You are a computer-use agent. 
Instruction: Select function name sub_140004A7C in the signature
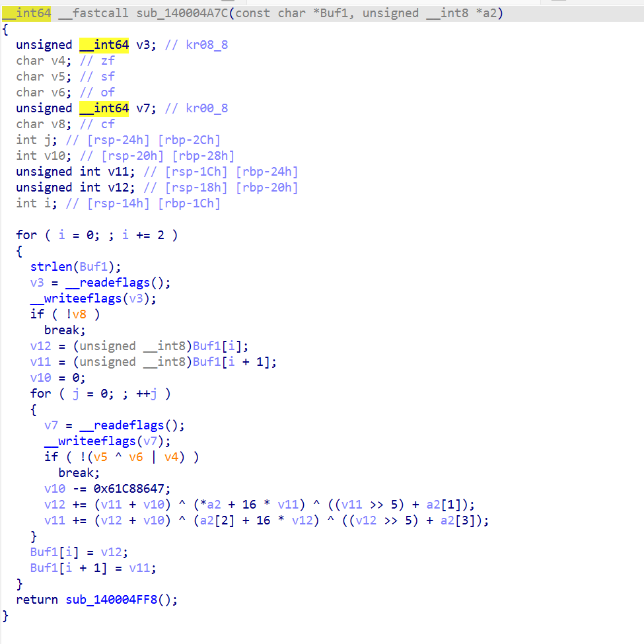pyautogui.click(x=184, y=13)
